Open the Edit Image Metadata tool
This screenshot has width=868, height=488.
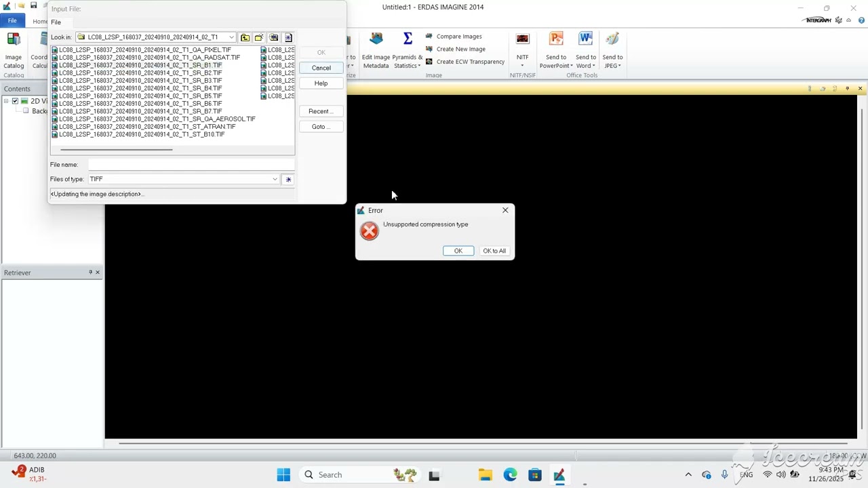[x=376, y=50]
